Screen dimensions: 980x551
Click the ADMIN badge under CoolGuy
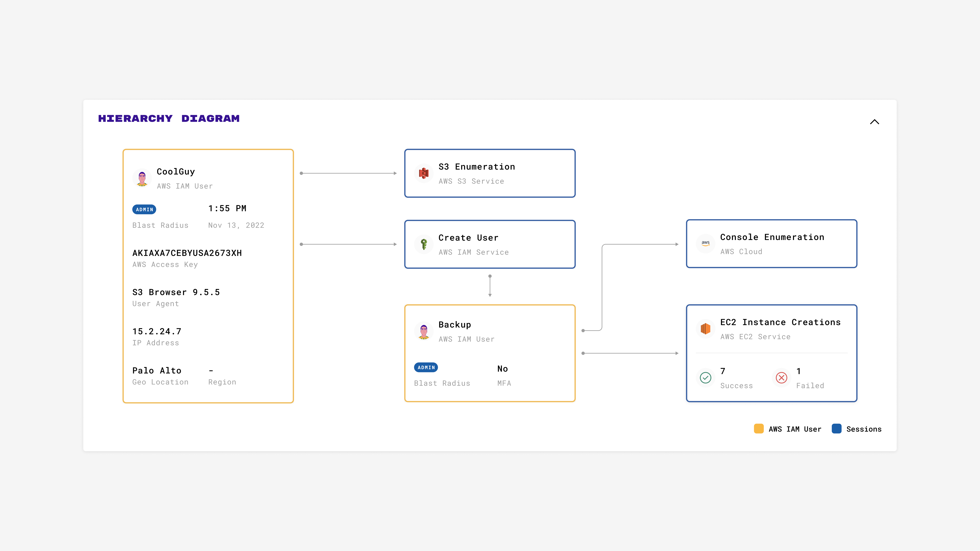point(144,210)
